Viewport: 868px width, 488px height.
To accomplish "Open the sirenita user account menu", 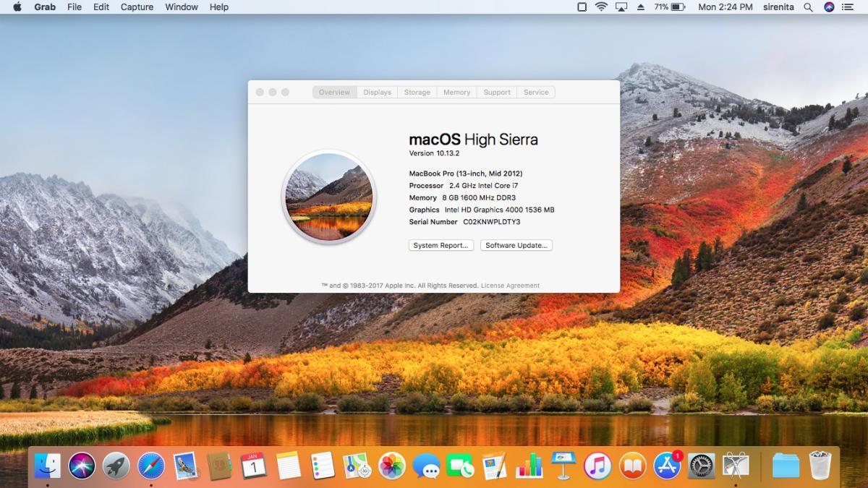I will [778, 7].
